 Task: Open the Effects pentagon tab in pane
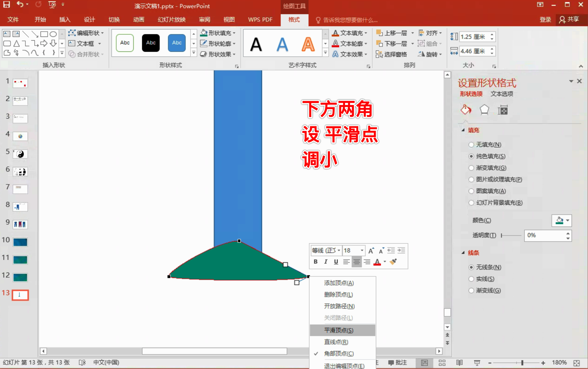click(x=484, y=110)
